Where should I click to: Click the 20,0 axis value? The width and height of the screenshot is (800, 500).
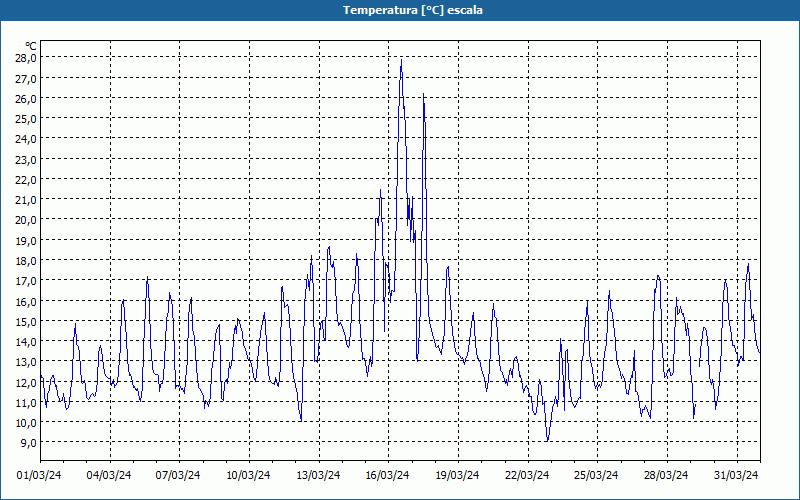[x=26, y=220]
